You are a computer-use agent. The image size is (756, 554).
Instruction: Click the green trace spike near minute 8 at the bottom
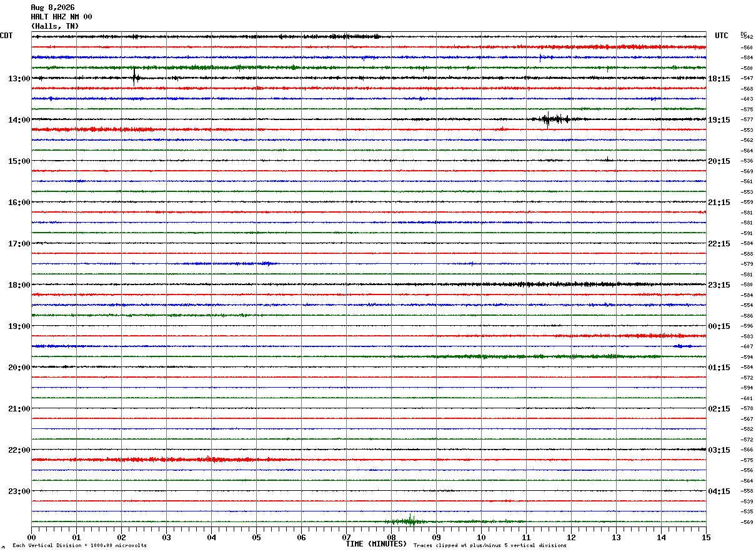click(410, 520)
